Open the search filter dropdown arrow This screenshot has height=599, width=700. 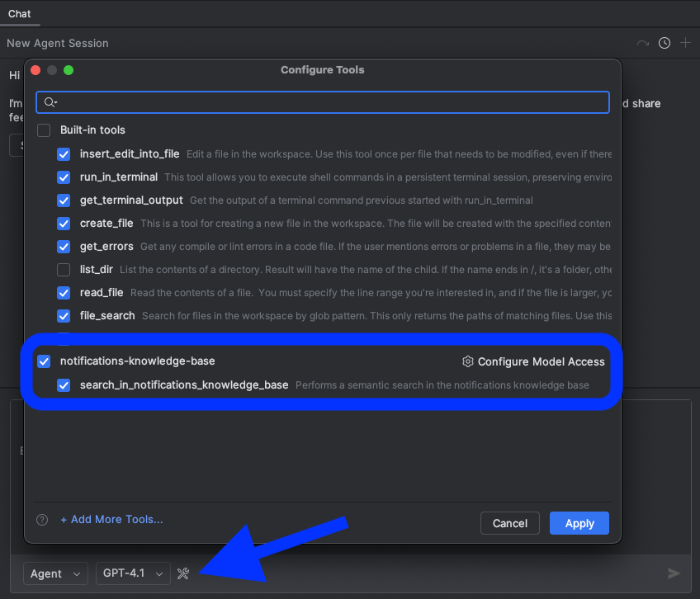click(54, 102)
